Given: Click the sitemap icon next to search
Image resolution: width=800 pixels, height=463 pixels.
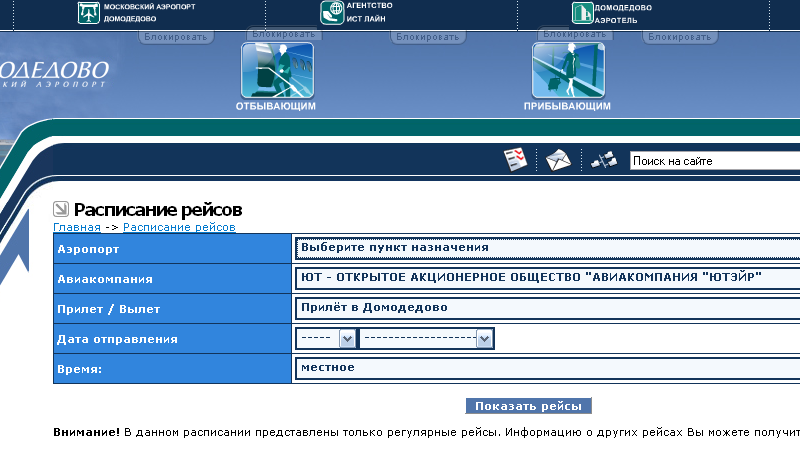Looking at the screenshot, I should pyautogui.click(x=604, y=160).
